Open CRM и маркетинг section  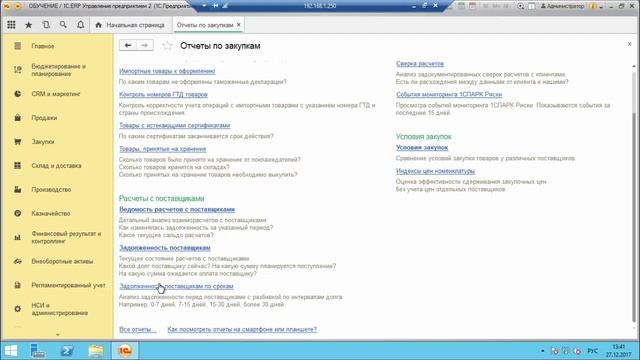click(57, 94)
